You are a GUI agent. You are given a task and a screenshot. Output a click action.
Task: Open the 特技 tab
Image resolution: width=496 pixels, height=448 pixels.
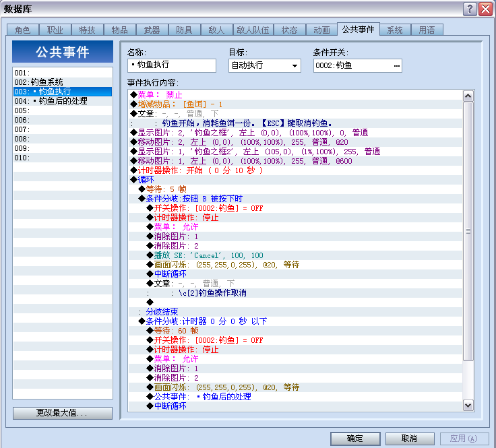(88, 30)
